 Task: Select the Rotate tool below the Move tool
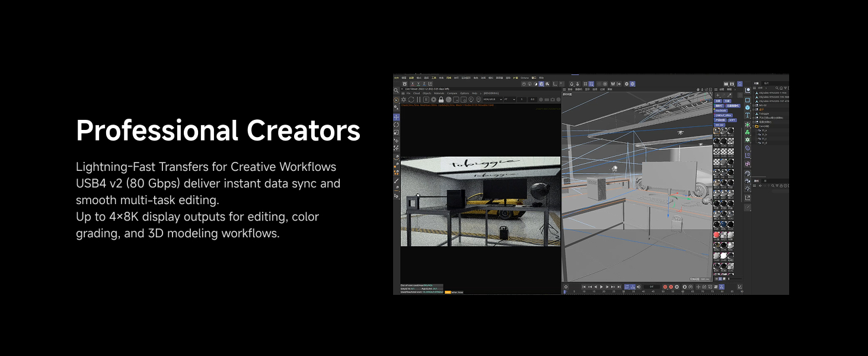(x=396, y=125)
